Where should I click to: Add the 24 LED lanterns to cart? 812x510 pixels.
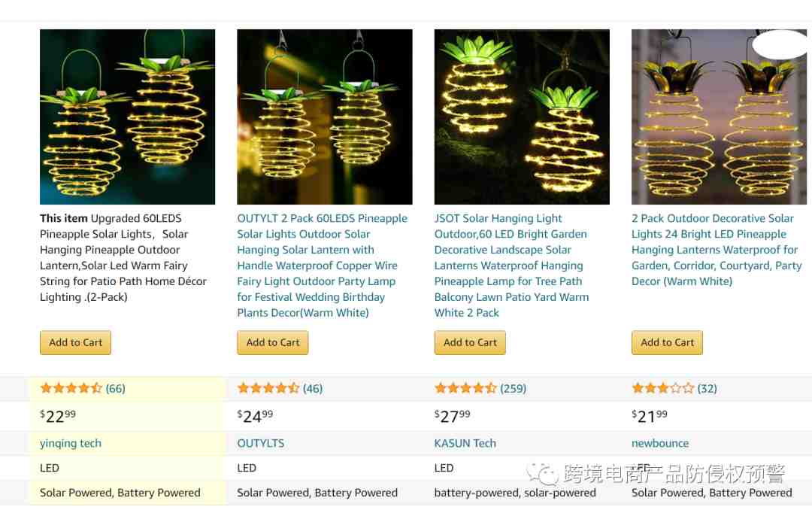click(668, 342)
